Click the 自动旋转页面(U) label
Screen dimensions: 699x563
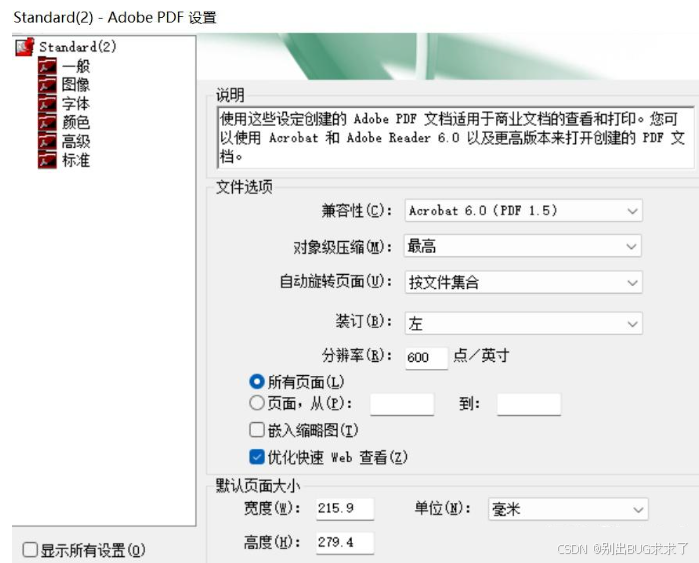[336, 281]
